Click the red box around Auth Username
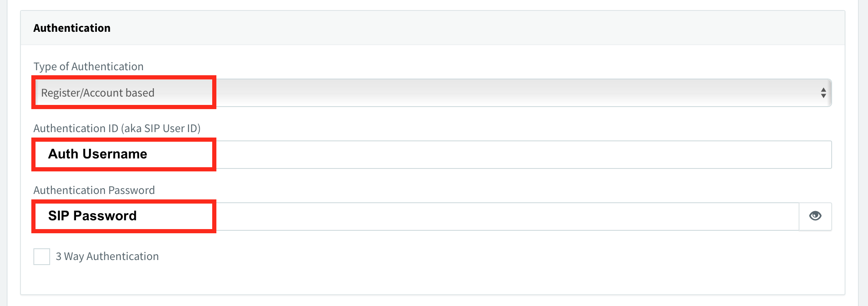This screenshot has height=306, width=868. [x=124, y=154]
